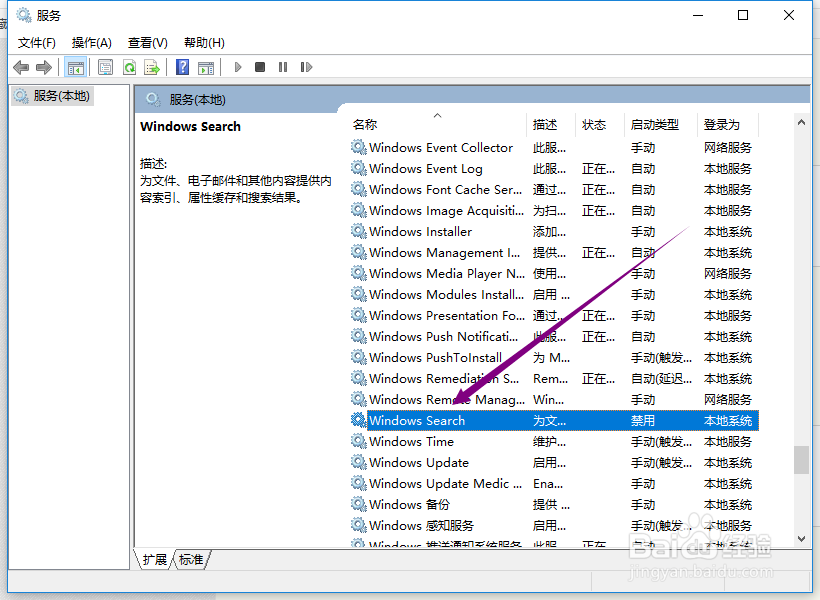Click the 服务(本地) header in details pane
This screenshot has width=820, height=600.
pyautogui.click(x=197, y=99)
